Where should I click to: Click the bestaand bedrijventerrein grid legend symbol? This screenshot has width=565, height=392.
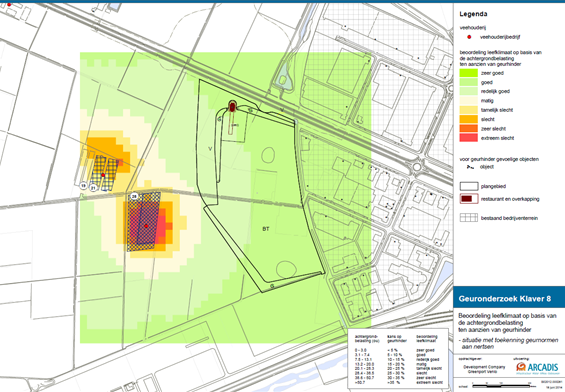pyautogui.click(x=468, y=218)
